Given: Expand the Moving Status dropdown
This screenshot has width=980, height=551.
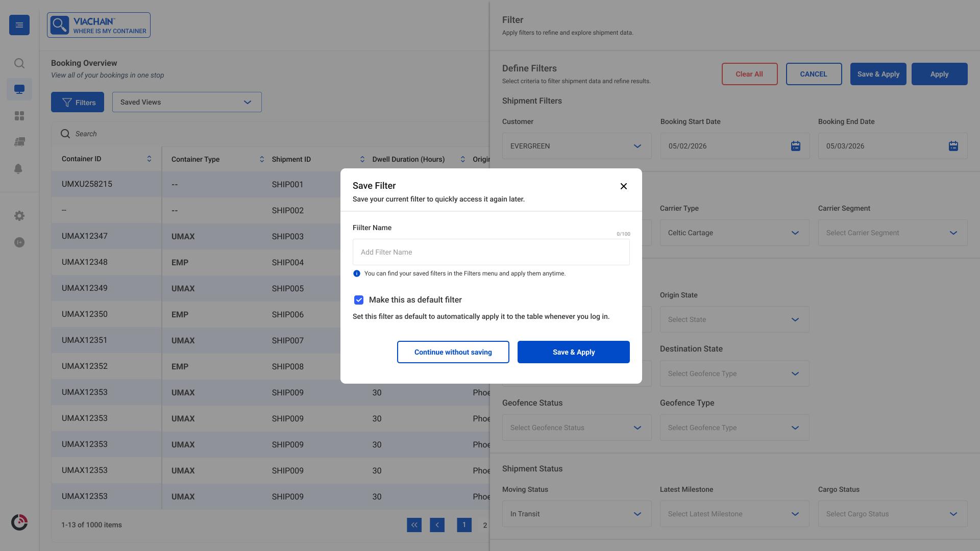Looking at the screenshot, I should (577, 514).
